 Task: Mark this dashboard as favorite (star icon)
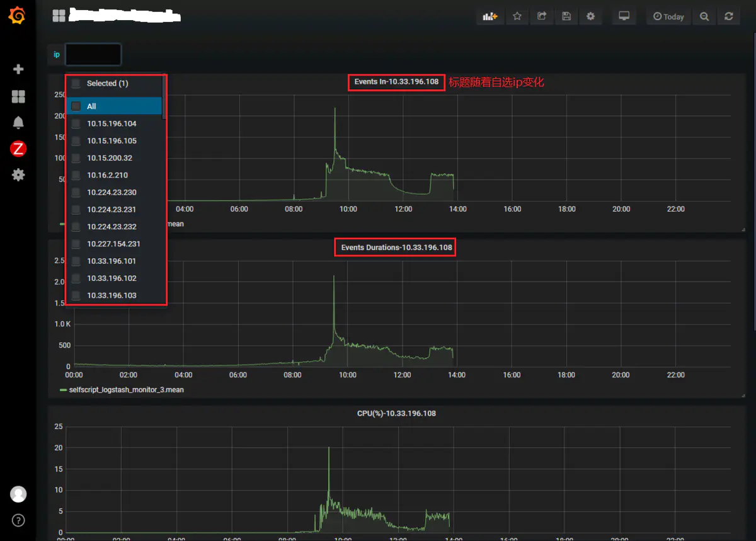pos(517,16)
